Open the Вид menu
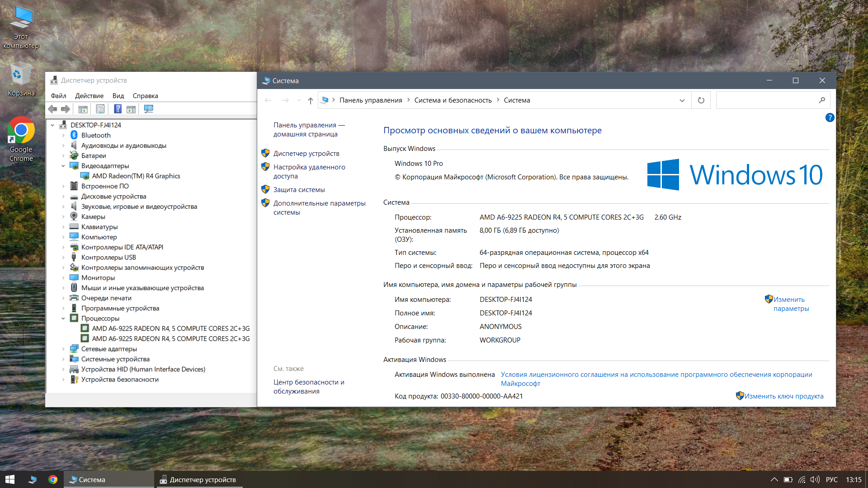The width and height of the screenshot is (868, 488). (118, 96)
